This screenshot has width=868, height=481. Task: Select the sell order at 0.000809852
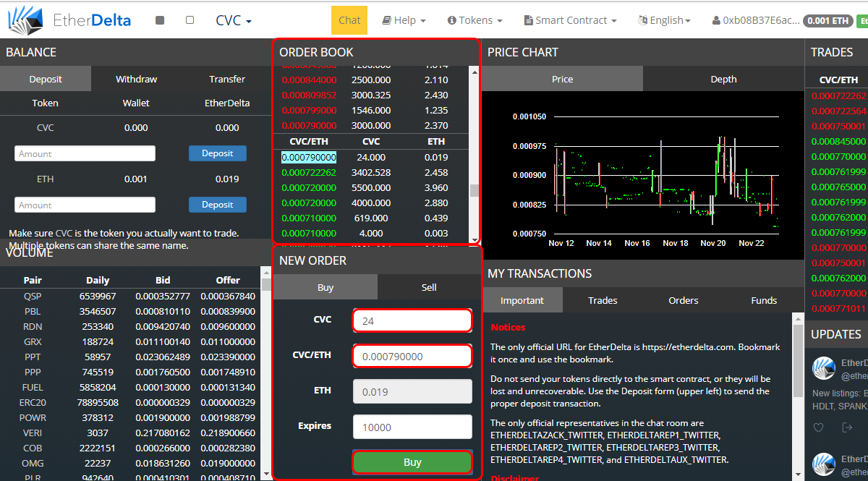click(x=371, y=95)
